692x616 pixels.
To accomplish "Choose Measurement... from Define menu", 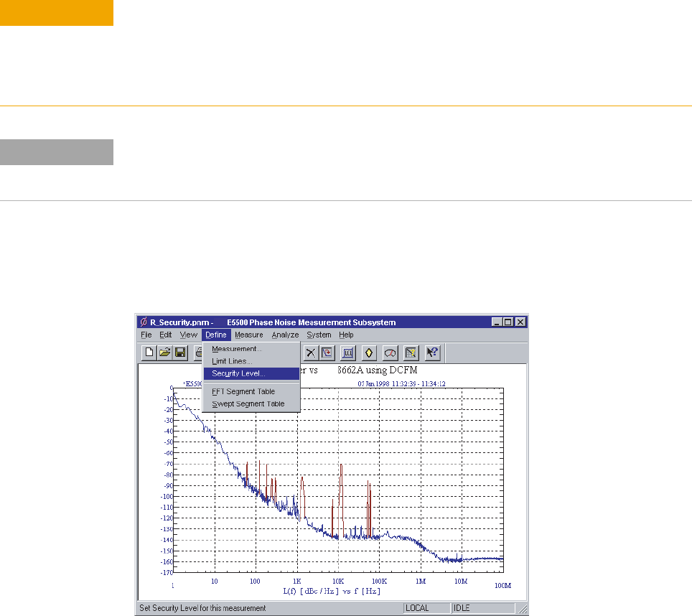I will pyautogui.click(x=251, y=349).
